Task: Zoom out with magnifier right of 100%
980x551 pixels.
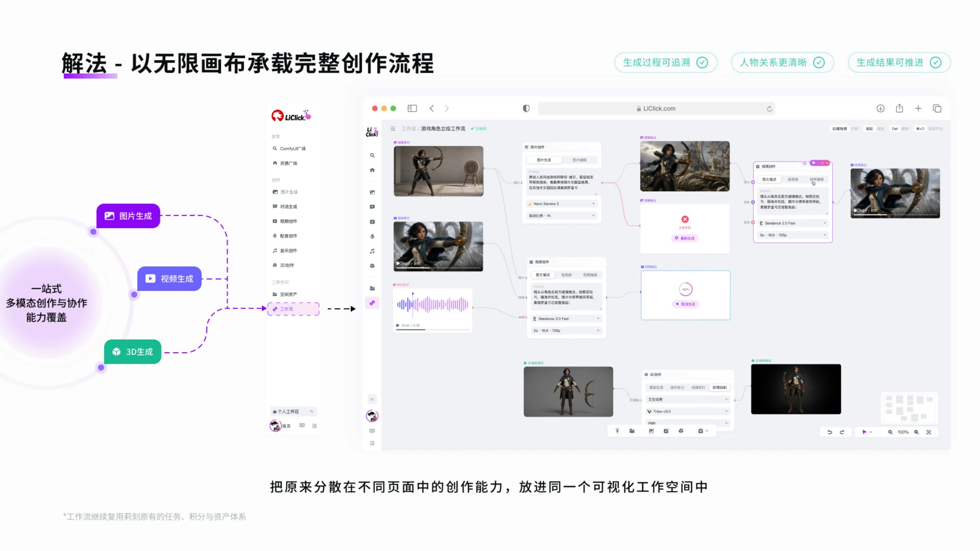Action: tap(916, 432)
